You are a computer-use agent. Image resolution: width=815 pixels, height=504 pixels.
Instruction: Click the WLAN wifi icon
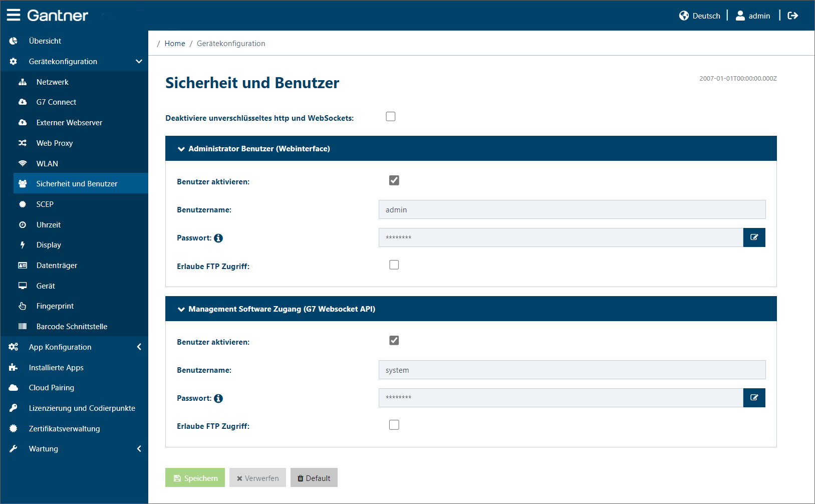point(23,164)
